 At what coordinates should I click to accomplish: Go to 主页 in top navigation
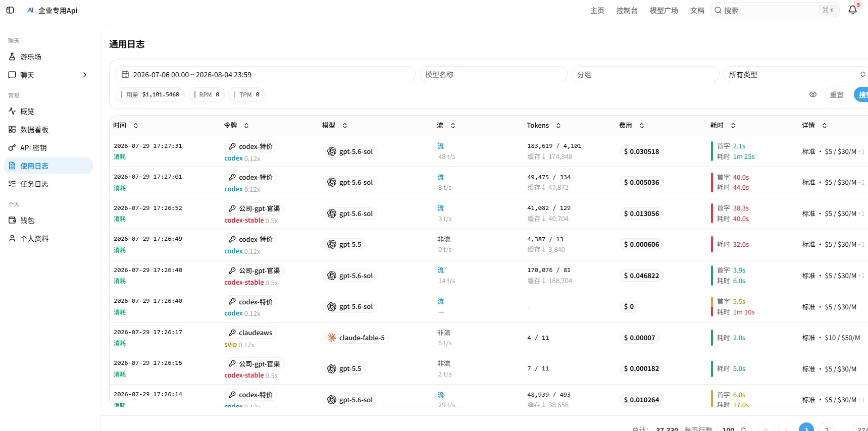click(x=597, y=10)
